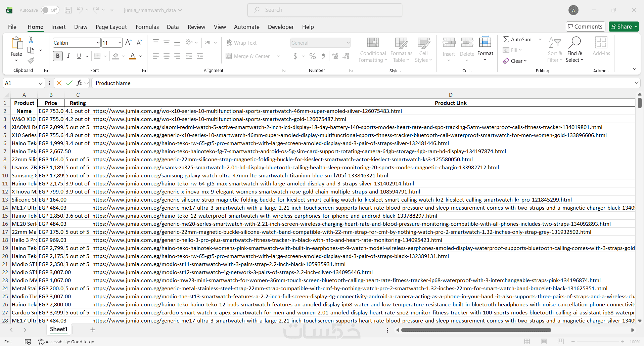Switch to Page Break Preview
Screen dimensions: 644x346
point(561,342)
